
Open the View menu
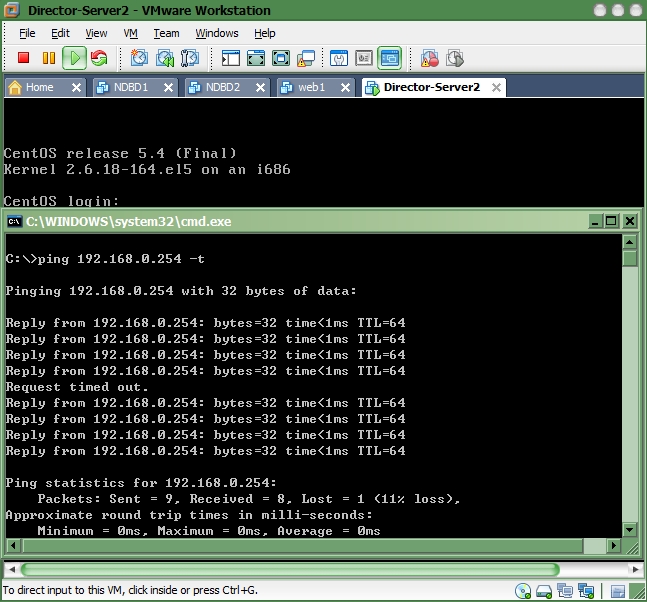(96, 33)
